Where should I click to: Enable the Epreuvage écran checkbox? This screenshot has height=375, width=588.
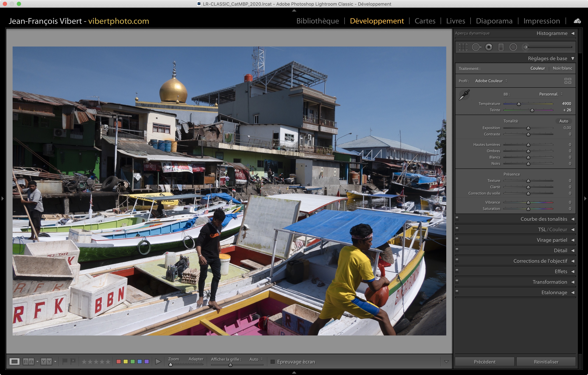[x=273, y=362]
